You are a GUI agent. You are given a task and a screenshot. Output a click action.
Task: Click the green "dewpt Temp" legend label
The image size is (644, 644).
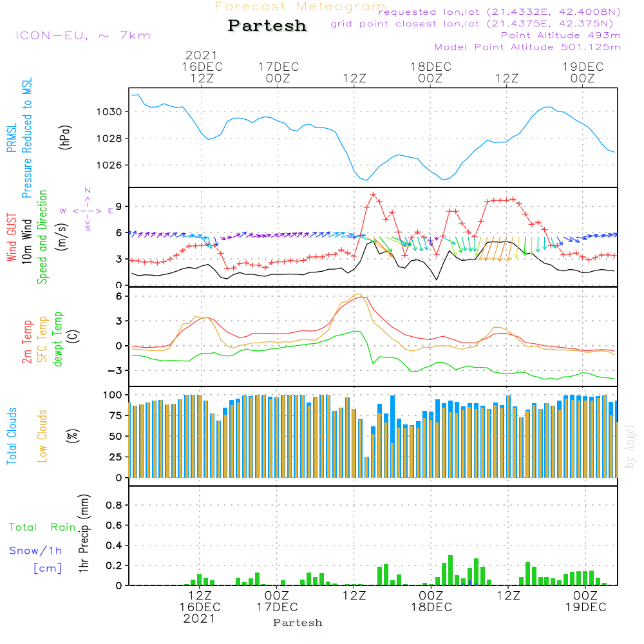point(58,338)
